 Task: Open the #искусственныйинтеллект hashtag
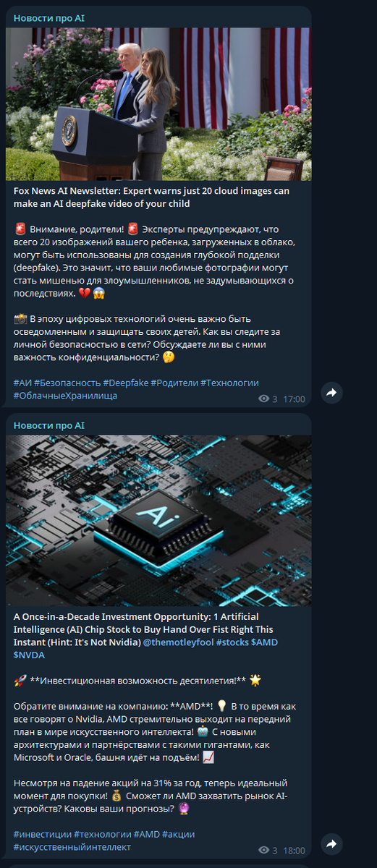[x=72, y=847]
